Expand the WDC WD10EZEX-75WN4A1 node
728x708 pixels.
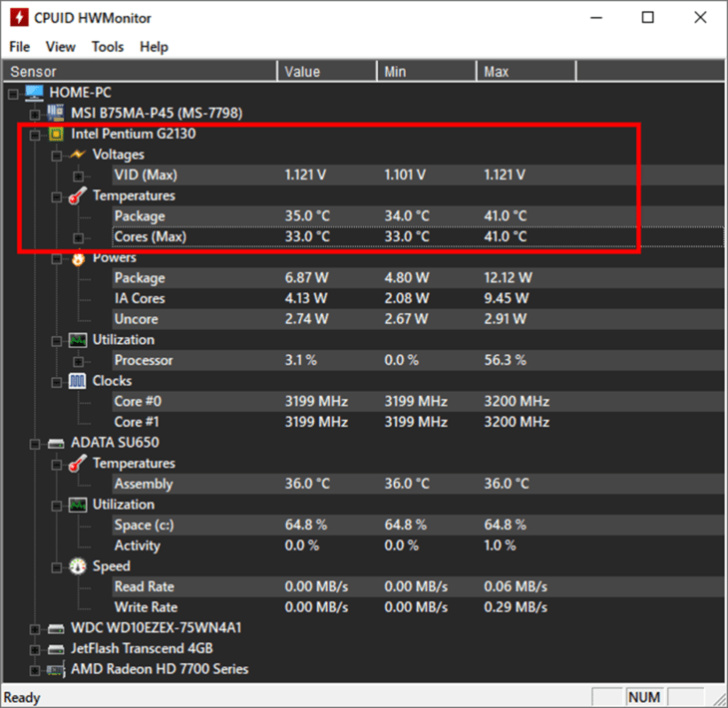[x=35, y=629]
